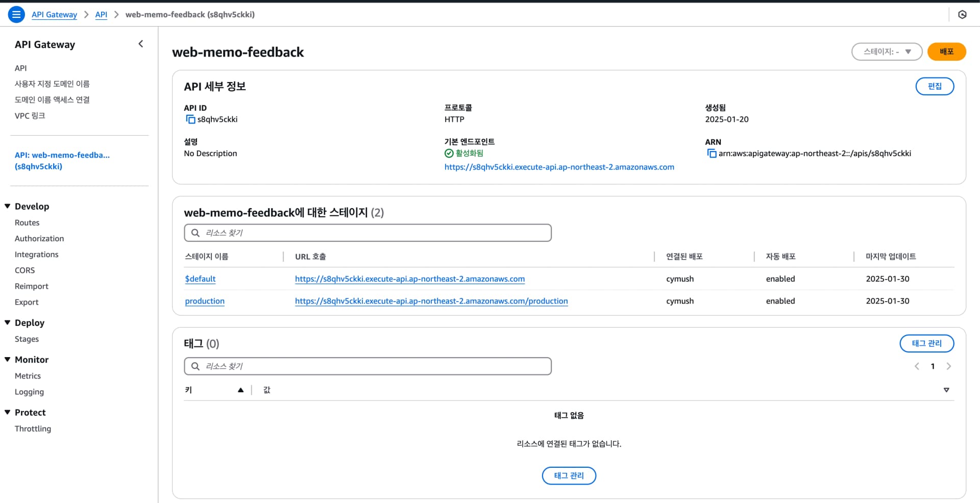
Task: Open the 스테이지 stage selector dropdown
Action: (x=887, y=52)
